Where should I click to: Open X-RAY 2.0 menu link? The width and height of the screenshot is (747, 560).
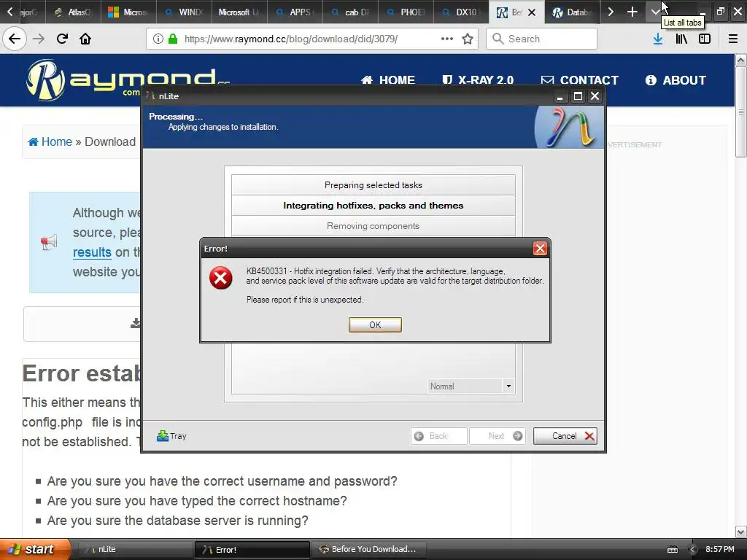[478, 80]
